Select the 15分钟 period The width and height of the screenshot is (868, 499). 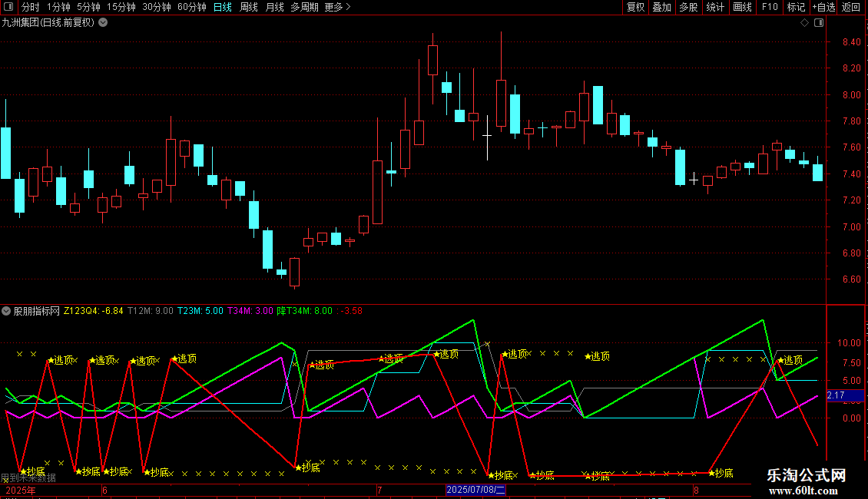click(121, 7)
